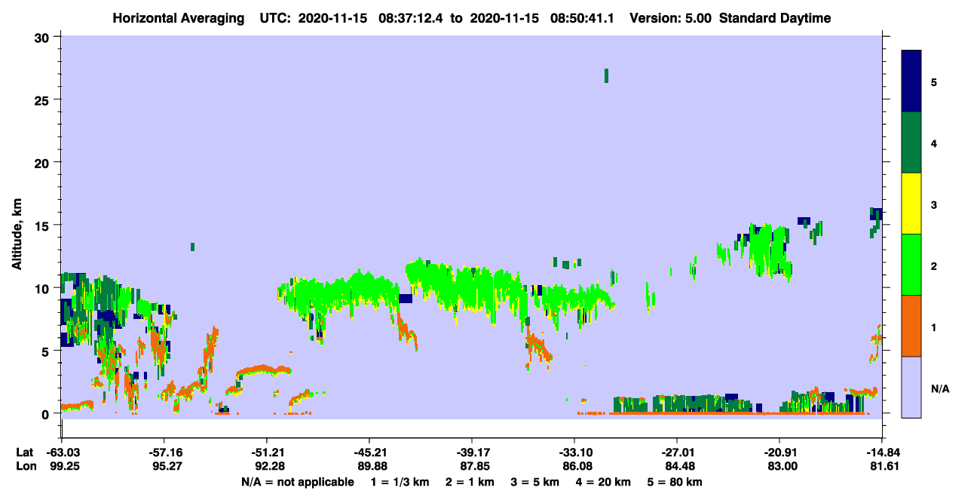The image size is (980, 503).
Task: Click the 'Lon' row label
Action: [x=25, y=467]
